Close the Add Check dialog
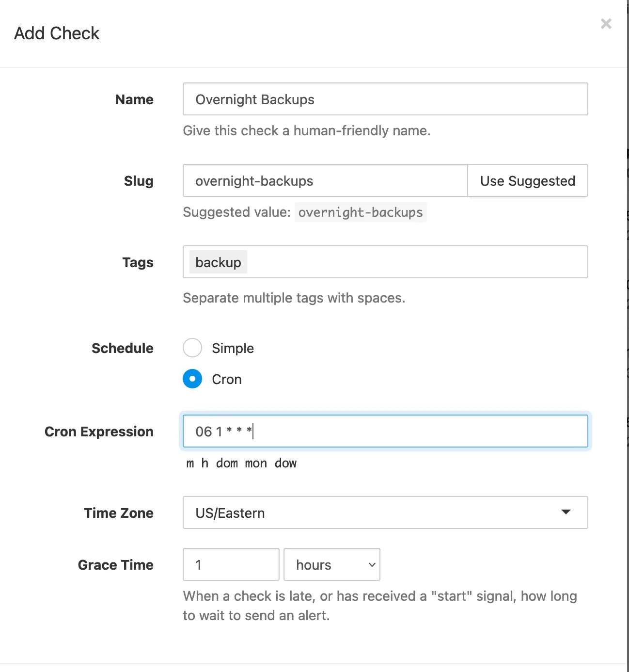Image resolution: width=629 pixels, height=672 pixels. (606, 24)
